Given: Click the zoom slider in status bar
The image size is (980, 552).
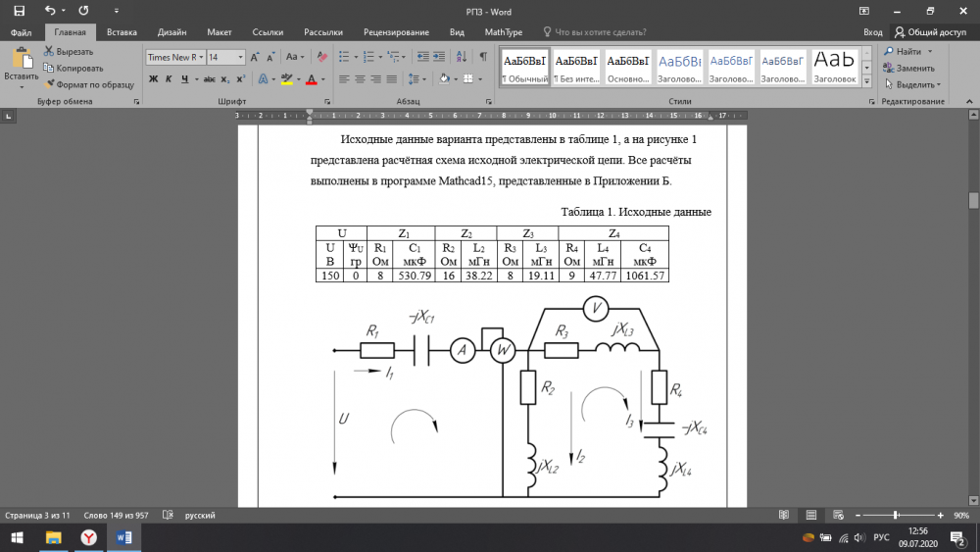Looking at the screenshot, I should point(895,515).
